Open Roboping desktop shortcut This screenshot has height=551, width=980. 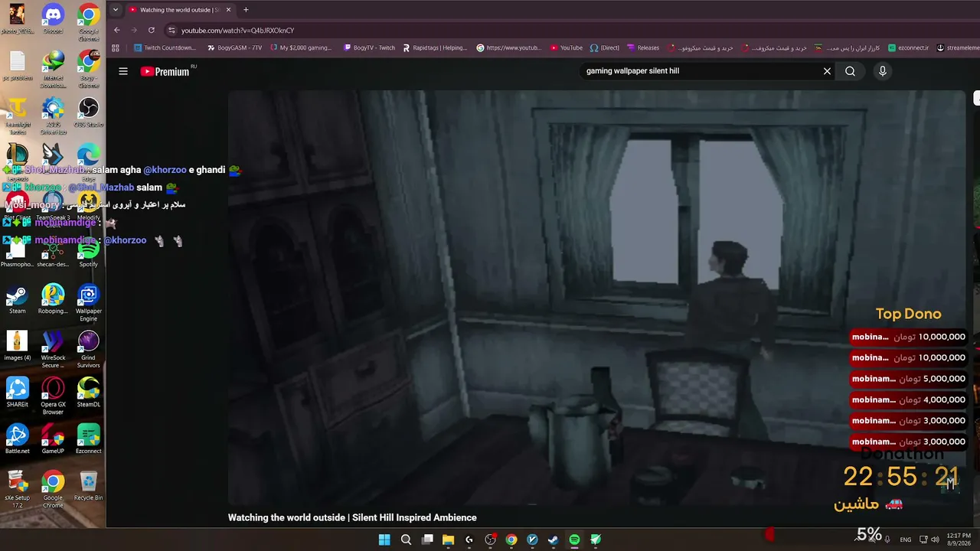point(53,299)
